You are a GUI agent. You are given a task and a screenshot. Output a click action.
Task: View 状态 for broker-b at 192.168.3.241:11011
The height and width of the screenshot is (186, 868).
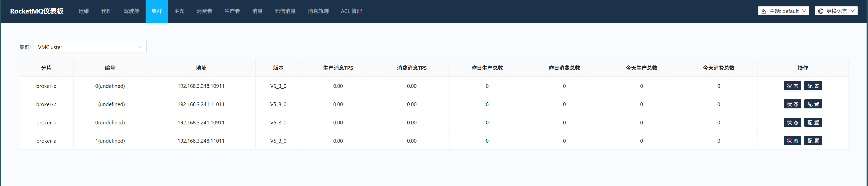(x=792, y=104)
